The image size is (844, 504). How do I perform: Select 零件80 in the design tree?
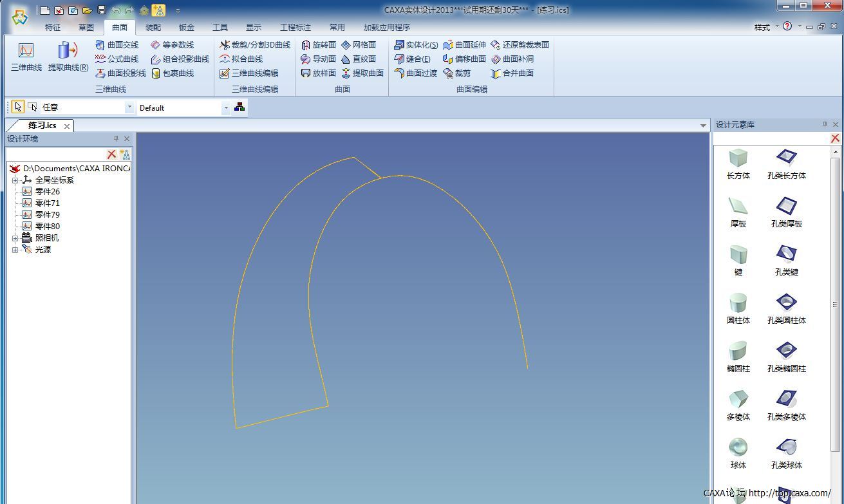[48, 227]
